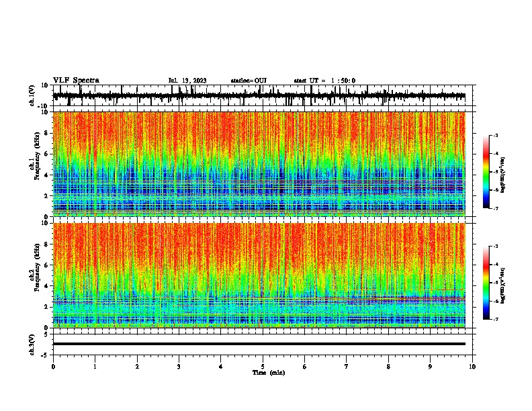Click the '2' kHz tick on ch.1 frequency axis

tap(47, 196)
